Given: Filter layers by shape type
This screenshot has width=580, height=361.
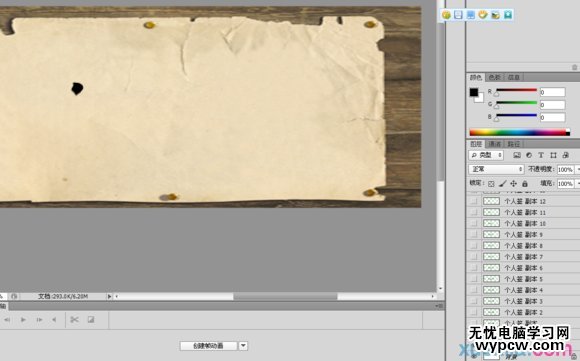Looking at the screenshot, I should click(x=553, y=155).
